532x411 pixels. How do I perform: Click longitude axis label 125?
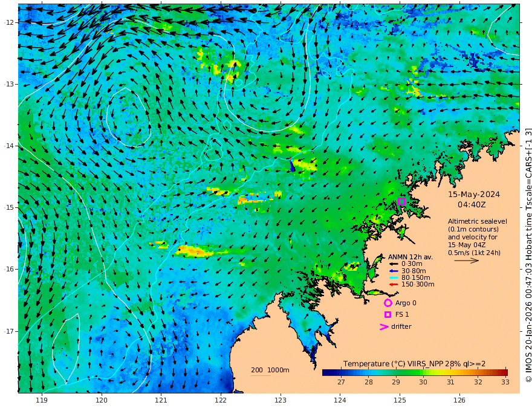point(400,400)
